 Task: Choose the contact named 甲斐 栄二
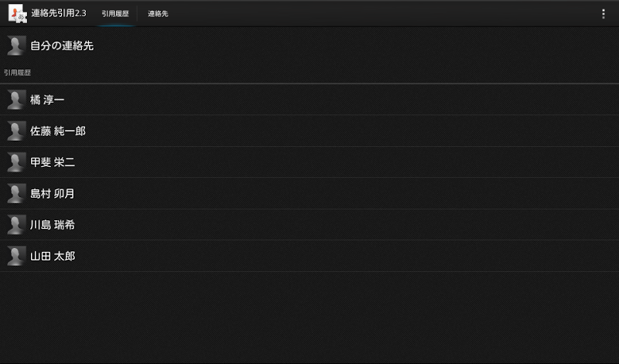point(52,162)
